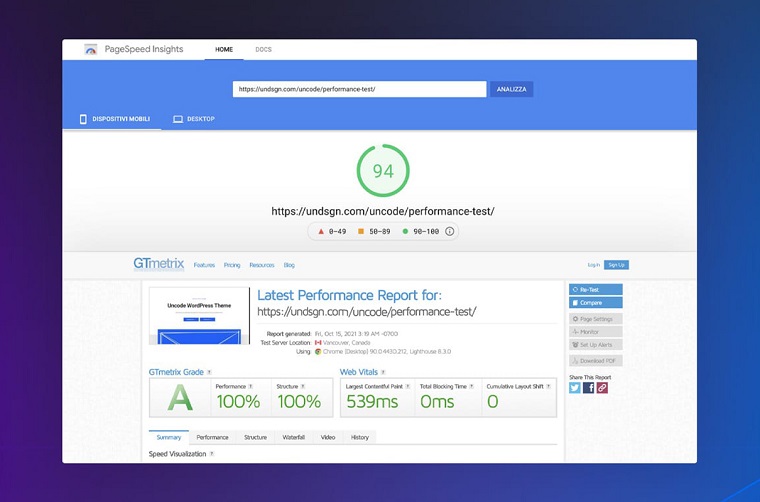This screenshot has height=502, width=760.
Task: Click help icon next to Web Vitals
Action: coord(383,372)
